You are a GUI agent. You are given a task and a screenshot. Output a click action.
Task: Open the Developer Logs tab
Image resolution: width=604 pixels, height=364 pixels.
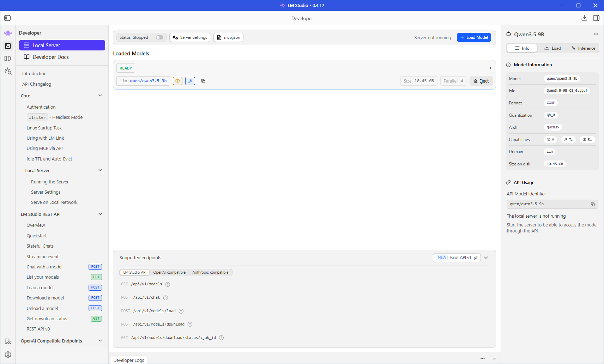pos(129,360)
